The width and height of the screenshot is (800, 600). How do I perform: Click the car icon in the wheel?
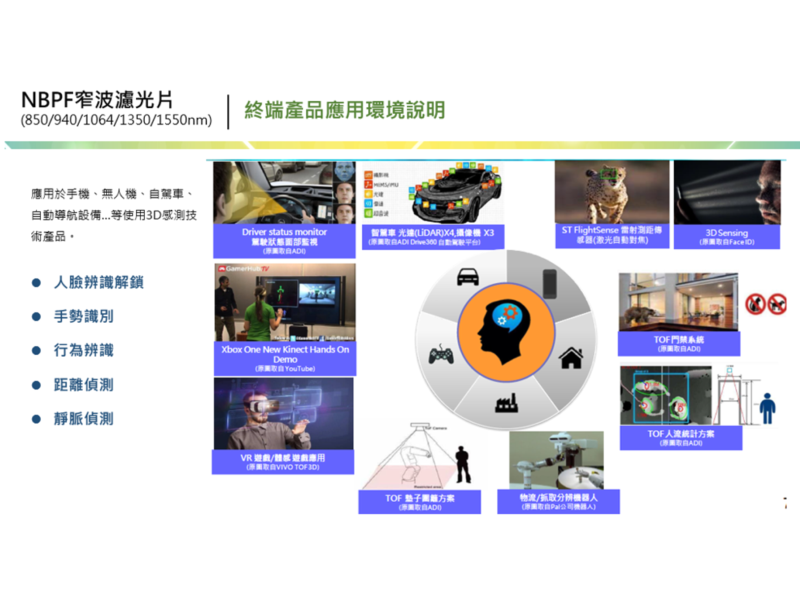tap(465, 276)
